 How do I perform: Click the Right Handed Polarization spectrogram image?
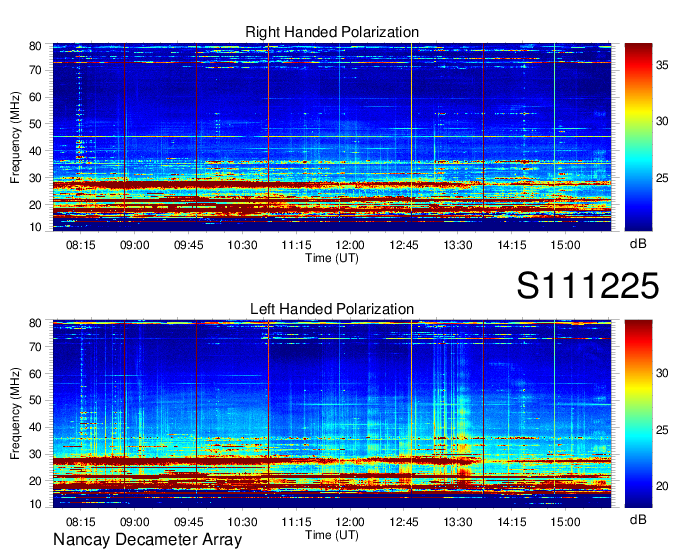(x=332, y=137)
